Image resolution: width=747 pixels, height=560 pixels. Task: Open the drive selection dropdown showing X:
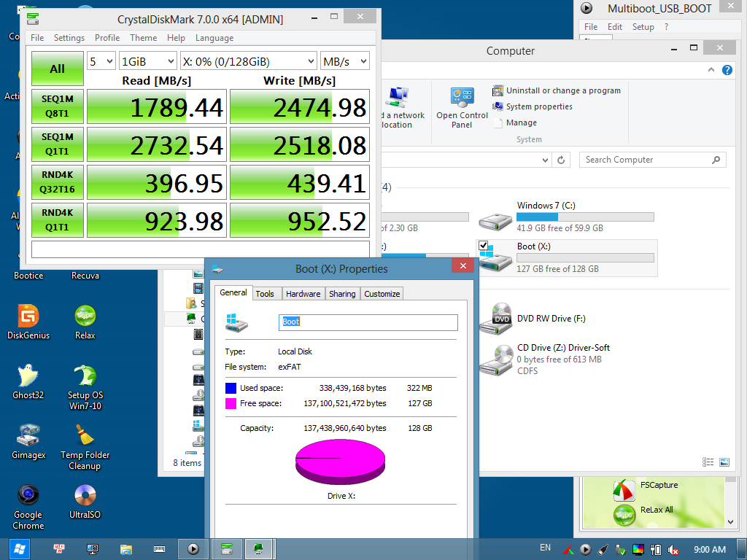(x=248, y=61)
